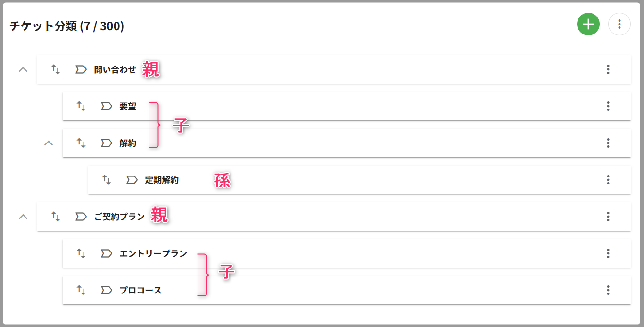This screenshot has height=327, width=644.
Task: Open the more menu for 定期解約 row
Action: click(608, 180)
